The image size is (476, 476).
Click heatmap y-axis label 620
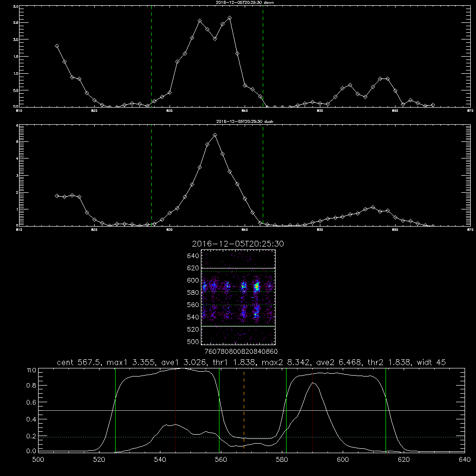193,268
